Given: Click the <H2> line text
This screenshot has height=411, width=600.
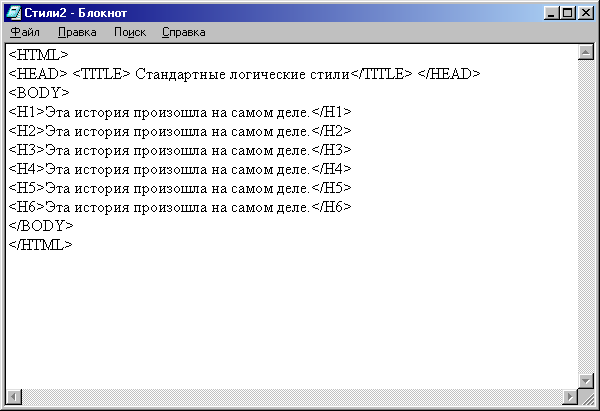Looking at the screenshot, I should [x=180, y=131].
